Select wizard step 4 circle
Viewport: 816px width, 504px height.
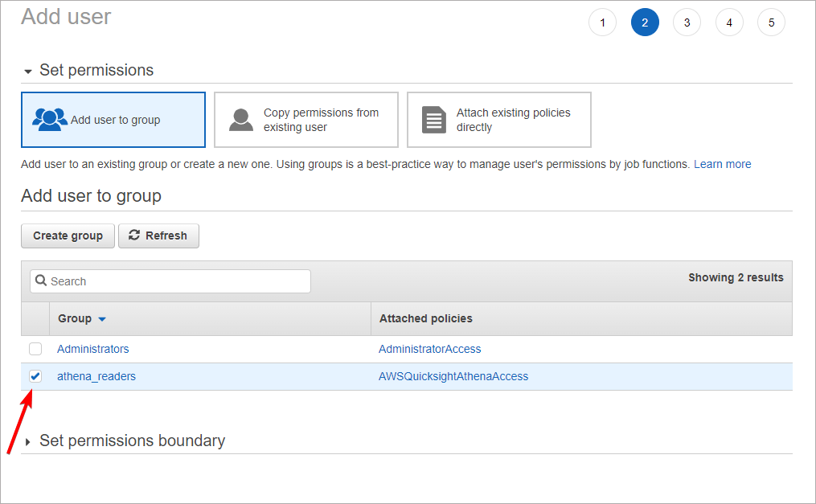729,23
